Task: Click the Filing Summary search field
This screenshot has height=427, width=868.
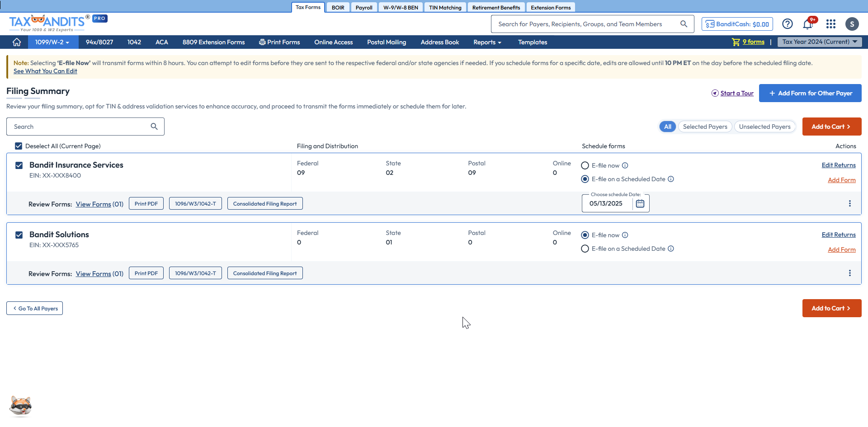Action: pyautogui.click(x=85, y=127)
